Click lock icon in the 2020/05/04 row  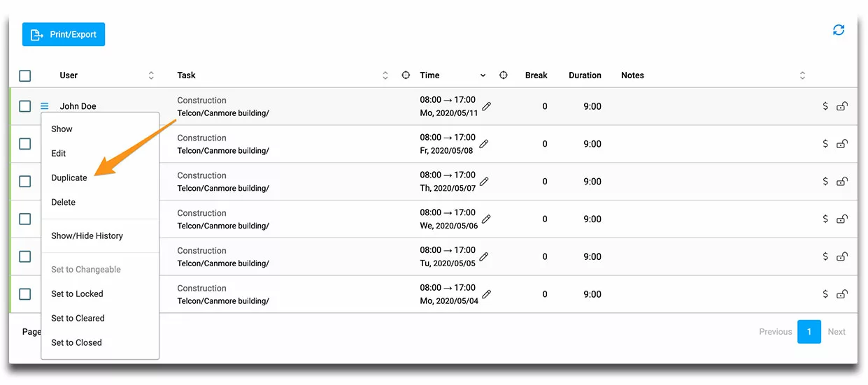coord(842,294)
